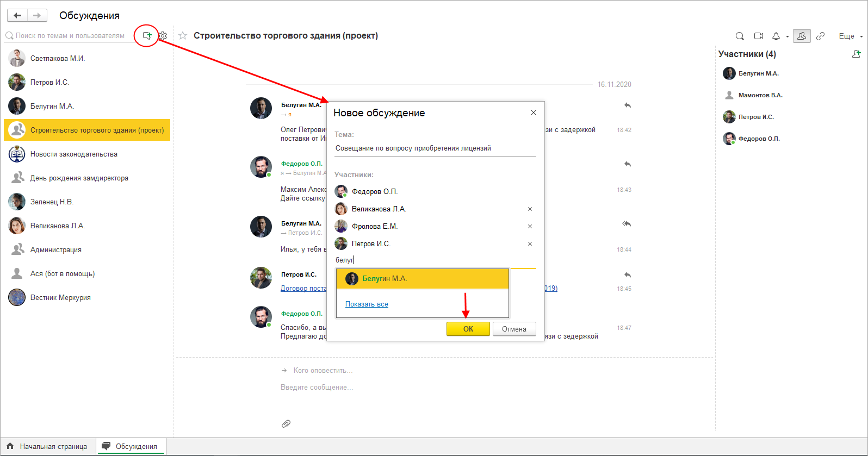Image resolution: width=868 pixels, height=456 pixels.
Task: Open the "Администрация" discussion
Action: point(87,249)
